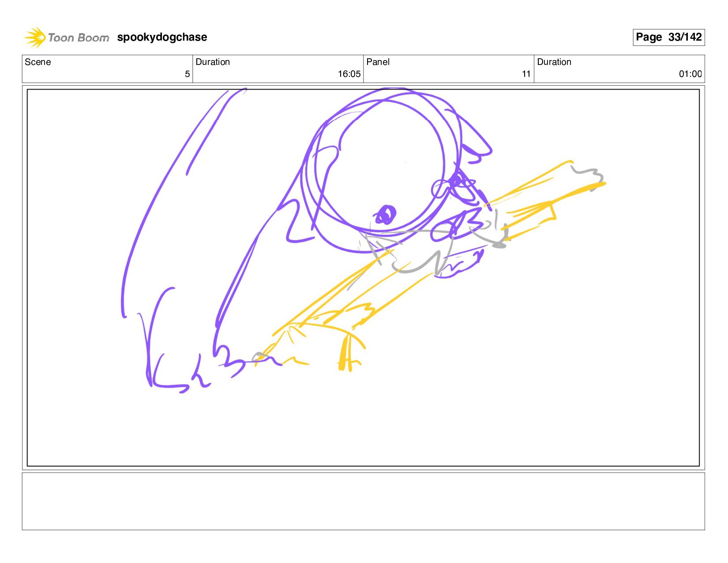Click the panel duration value '01:00'

[x=690, y=74]
